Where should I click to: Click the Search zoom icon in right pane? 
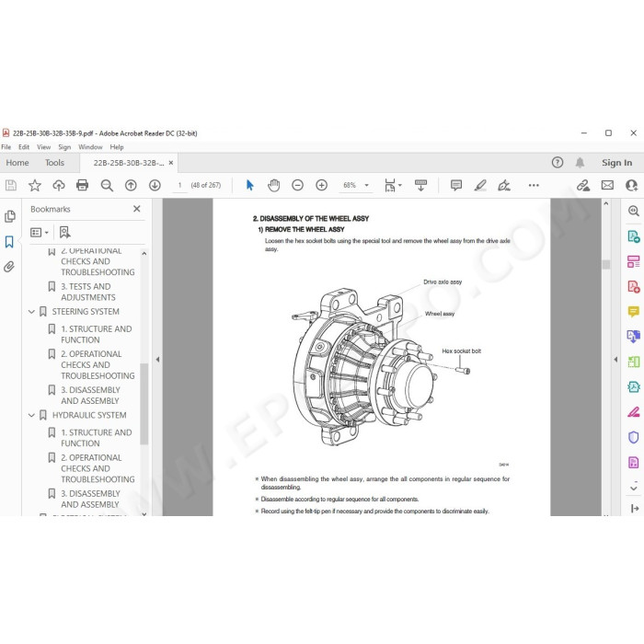click(633, 211)
